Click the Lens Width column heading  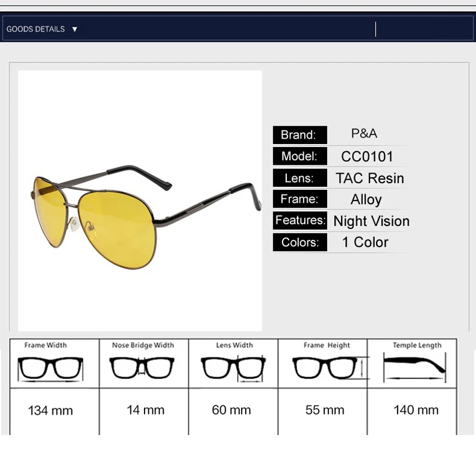click(234, 345)
